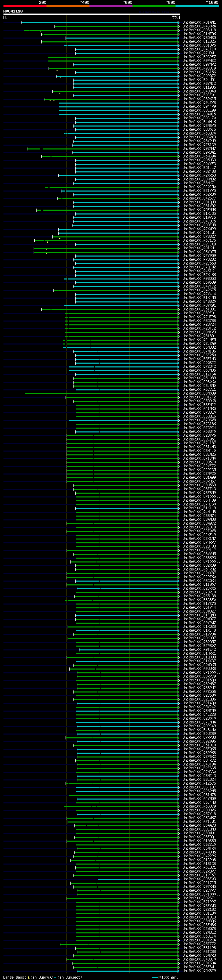Select hit UniRef100_A9PHE2
This screenshot has height=980, width=222.
[199, 61]
